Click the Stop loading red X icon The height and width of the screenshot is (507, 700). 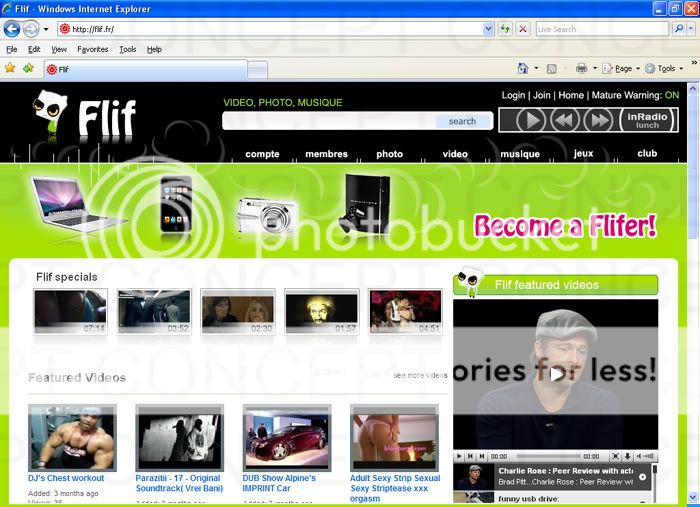[x=523, y=29]
